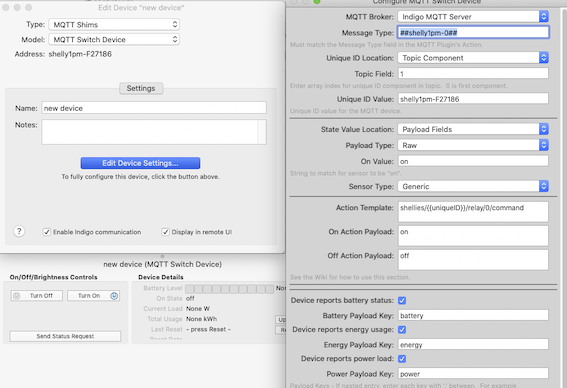Screen dimensions: 567x388
Task: Click the On State value off
Action: click(x=190, y=298)
